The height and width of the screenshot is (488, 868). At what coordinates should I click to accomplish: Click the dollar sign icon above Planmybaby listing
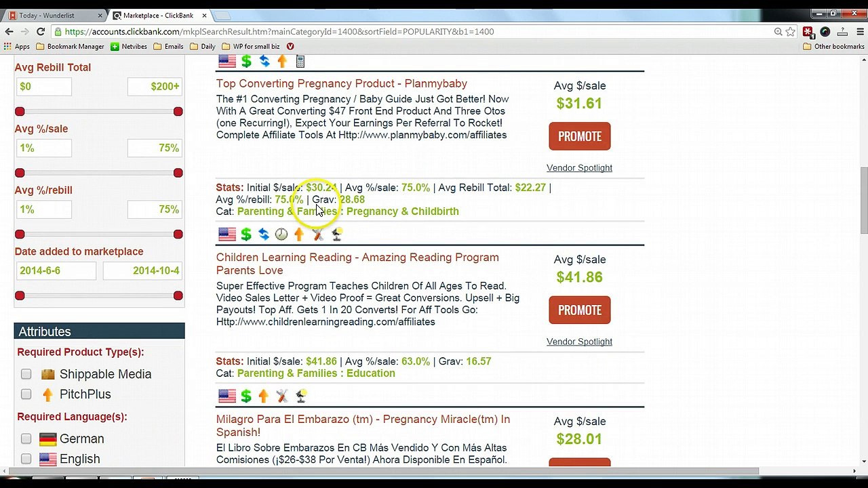pos(246,62)
